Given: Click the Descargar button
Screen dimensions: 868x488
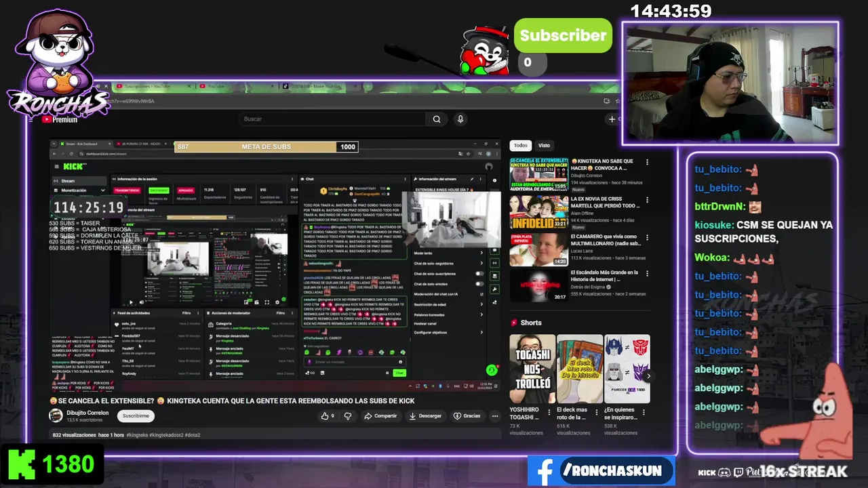Looking at the screenshot, I should pos(425,416).
